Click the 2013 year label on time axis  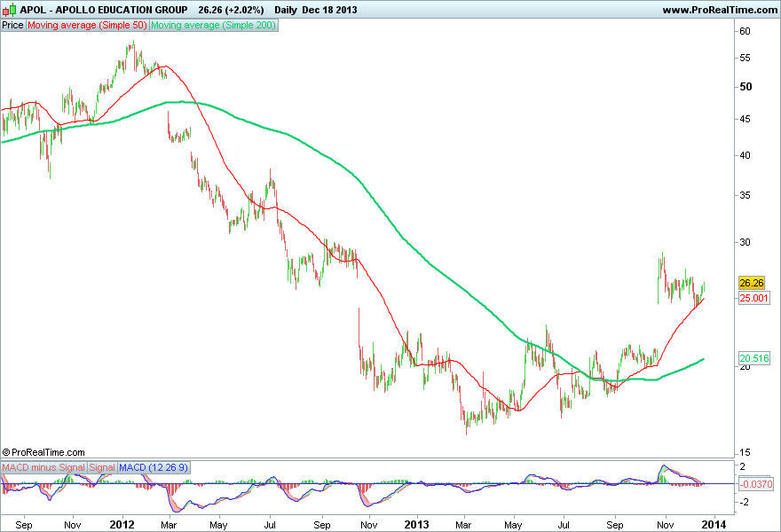[x=417, y=525]
